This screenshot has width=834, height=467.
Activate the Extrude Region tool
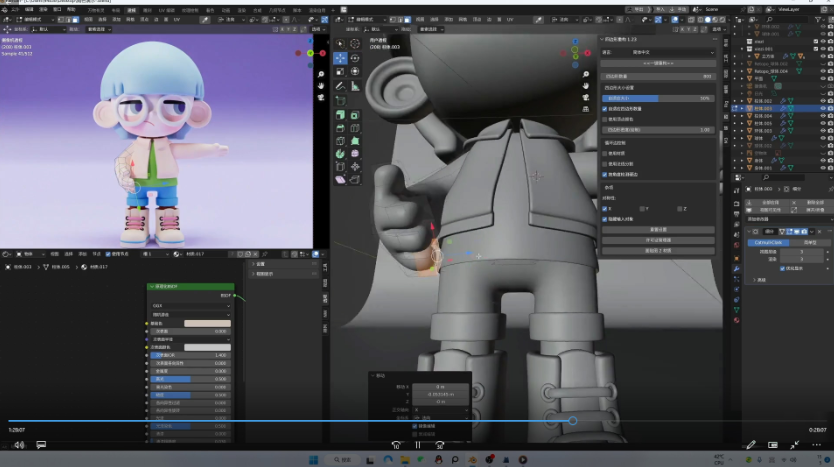tap(340, 115)
